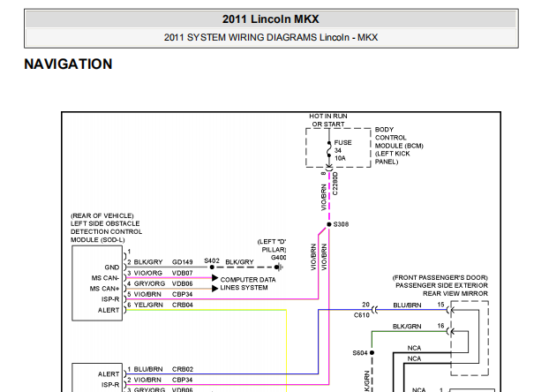Click the "MS CAN+" pin label

[104, 289]
